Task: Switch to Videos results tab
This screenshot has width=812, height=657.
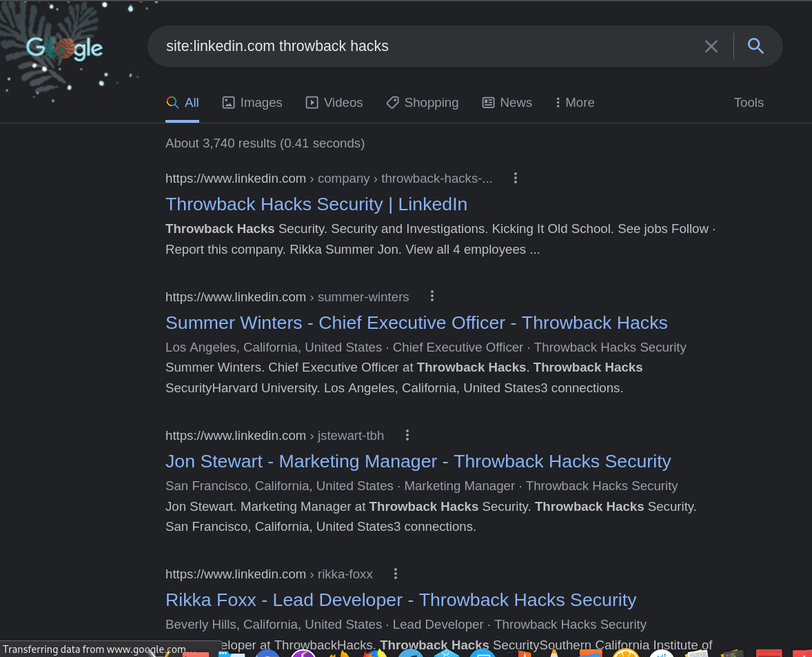Action: pyautogui.click(x=334, y=103)
